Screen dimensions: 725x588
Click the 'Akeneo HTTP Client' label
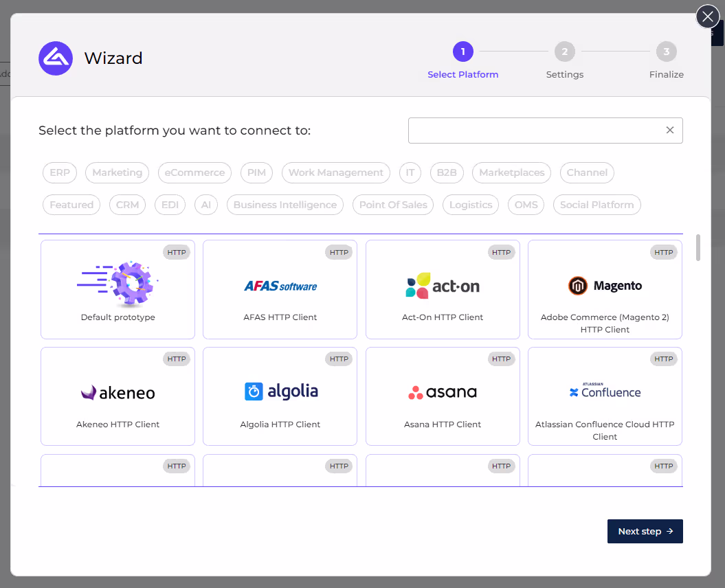click(118, 425)
